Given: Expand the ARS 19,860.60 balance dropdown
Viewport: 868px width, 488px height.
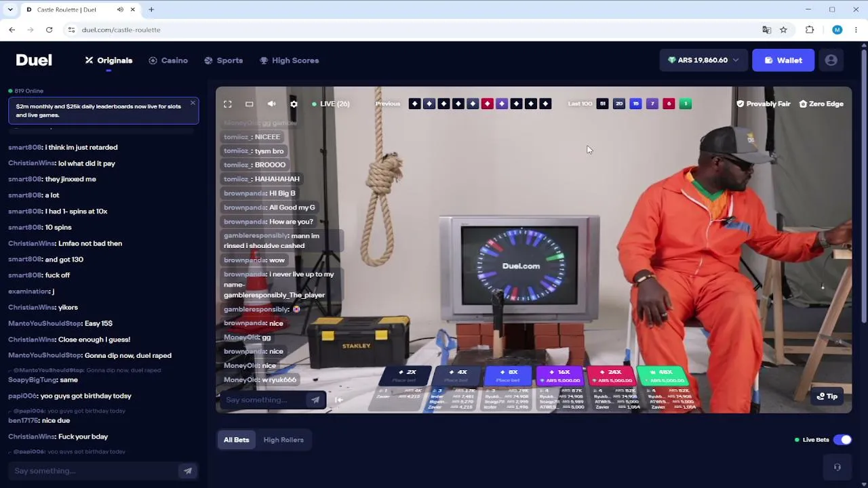Looking at the screenshot, I should [703, 60].
